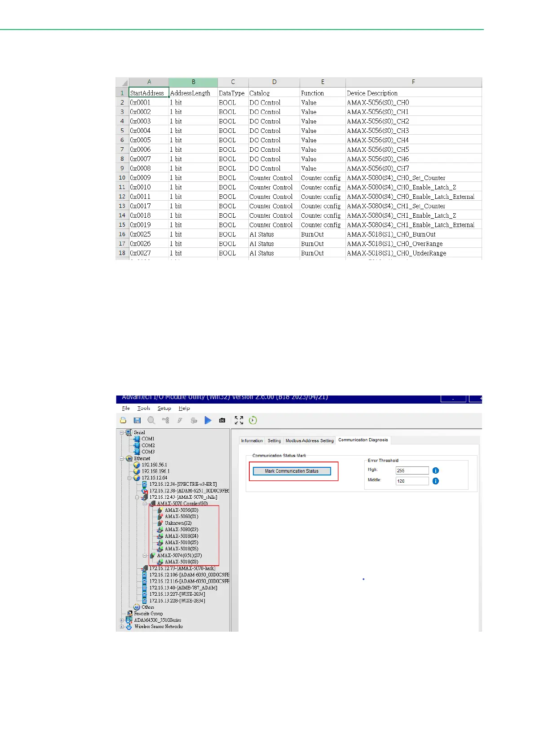Select column B header in spreadsheet
Image resolution: width=535 pixels, height=756 pixels.
pos(193,82)
